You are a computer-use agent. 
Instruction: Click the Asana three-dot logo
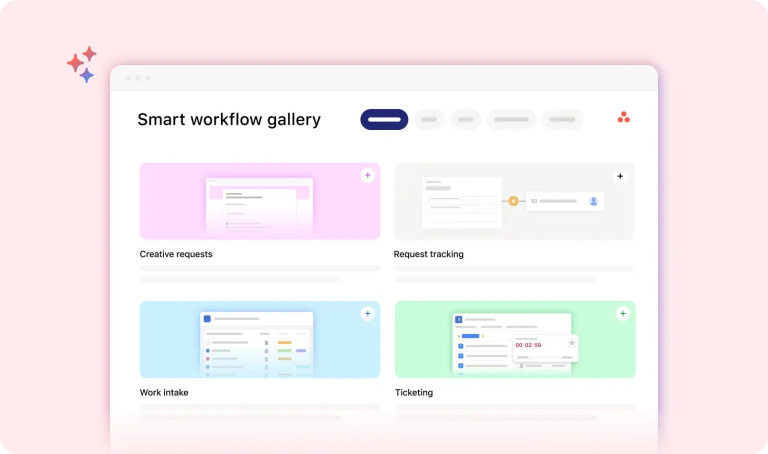point(624,118)
